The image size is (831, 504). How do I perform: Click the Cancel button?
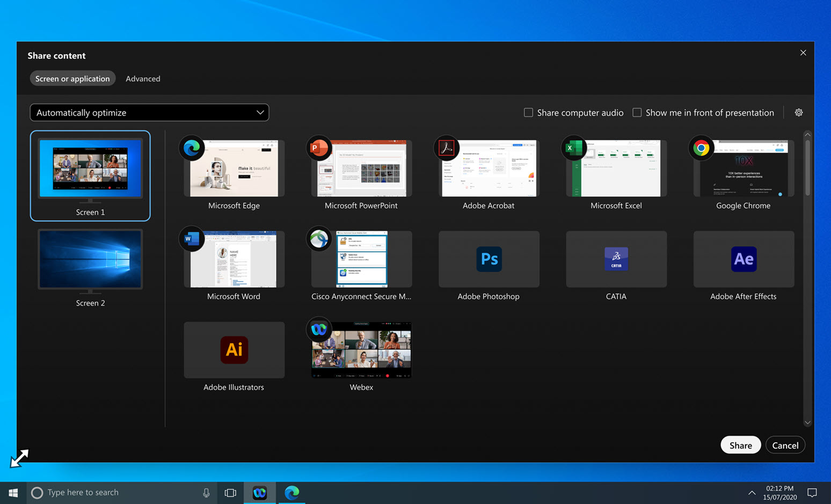click(785, 445)
